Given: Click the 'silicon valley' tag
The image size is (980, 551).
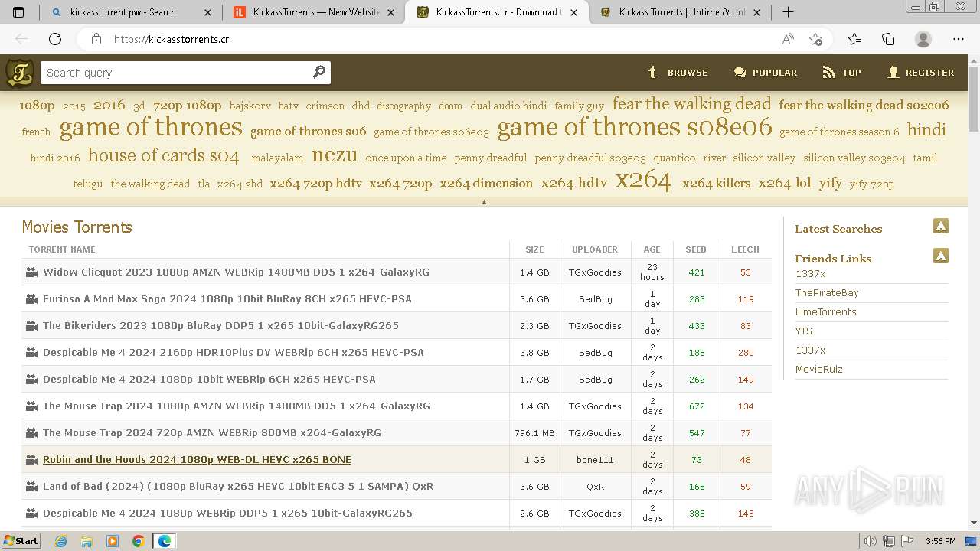Looking at the screenshot, I should coord(764,158).
